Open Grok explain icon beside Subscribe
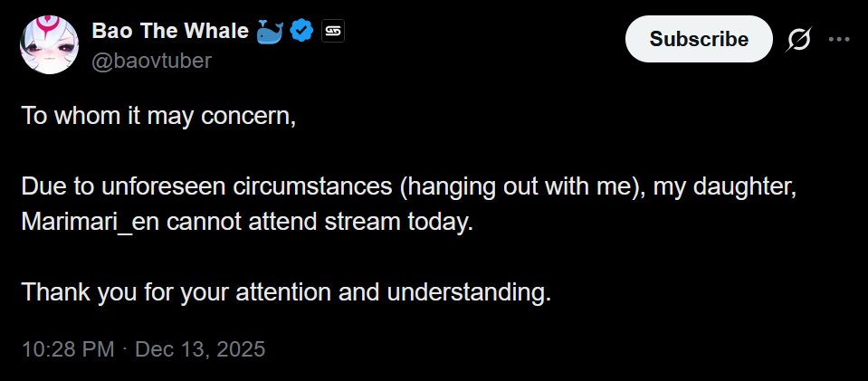Image resolution: width=868 pixels, height=381 pixels. [x=798, y=39]
